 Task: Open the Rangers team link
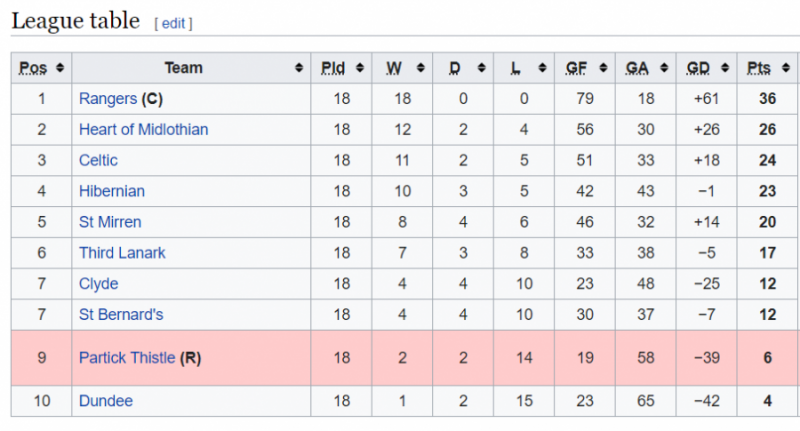[108, 99]
